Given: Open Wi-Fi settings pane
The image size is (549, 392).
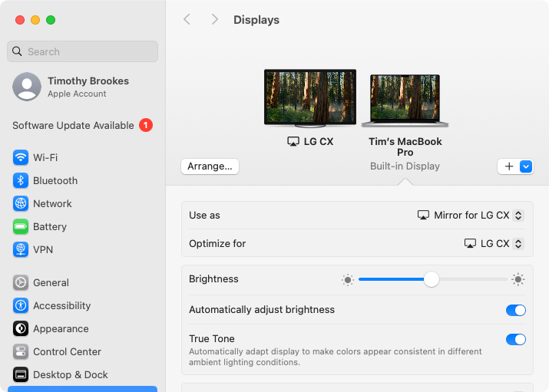Looking at the screenshot, I should point(82,157).
